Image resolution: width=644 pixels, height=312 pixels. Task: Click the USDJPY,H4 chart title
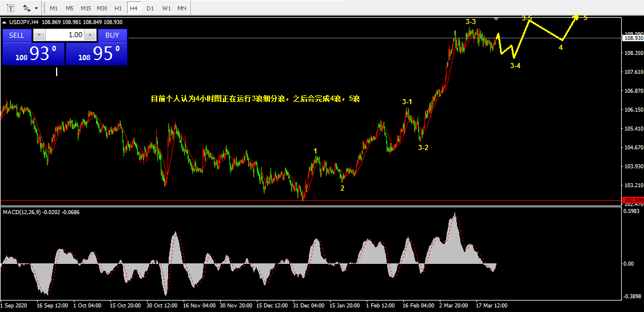point(23,22)
